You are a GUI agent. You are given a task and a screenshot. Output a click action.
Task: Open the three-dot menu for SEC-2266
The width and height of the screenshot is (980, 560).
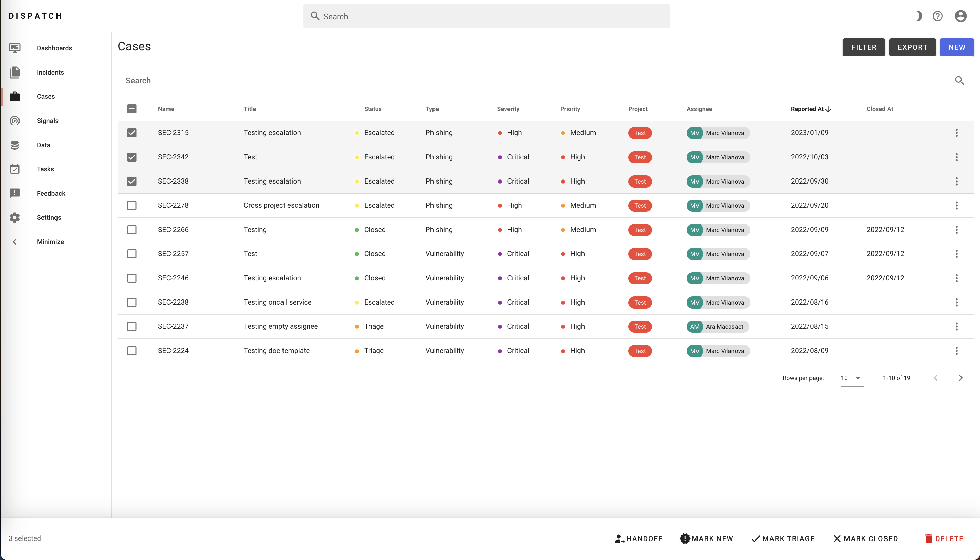956,230
